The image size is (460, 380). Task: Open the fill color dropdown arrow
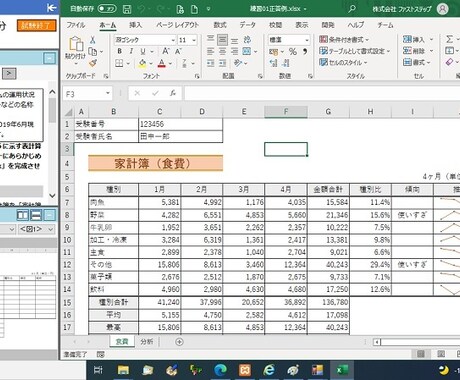151,63
